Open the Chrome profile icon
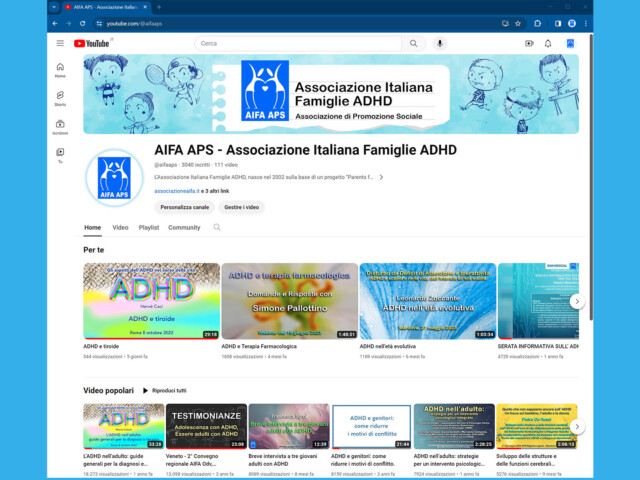640x480 pixels. coord(572,24)
